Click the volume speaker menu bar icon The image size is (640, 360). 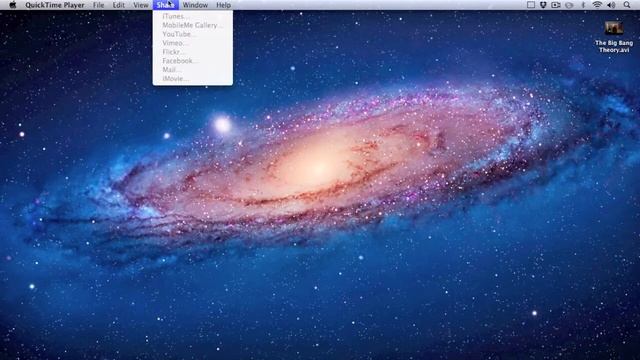pyautogui.click(x=611, y=5)
